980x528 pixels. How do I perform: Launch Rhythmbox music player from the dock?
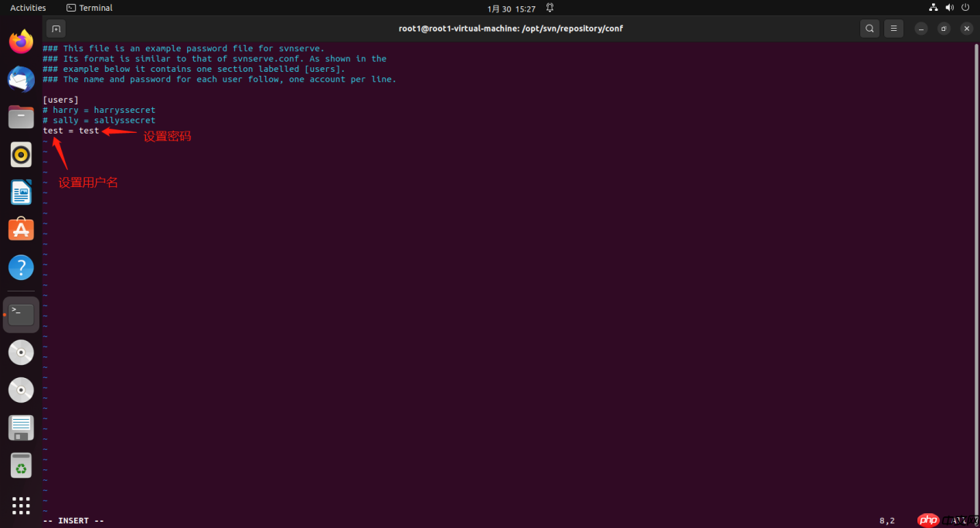click(21, 154)
